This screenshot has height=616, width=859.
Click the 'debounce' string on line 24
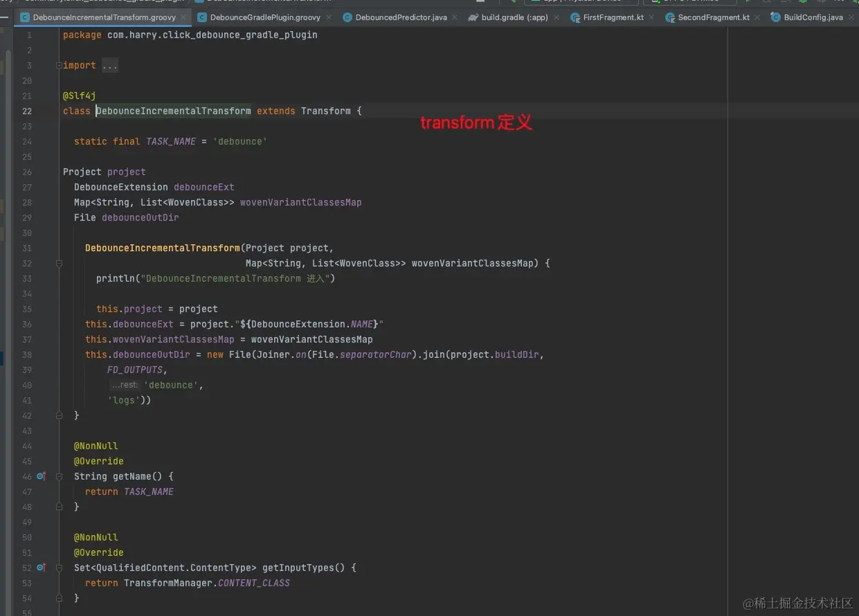(240, 141)
